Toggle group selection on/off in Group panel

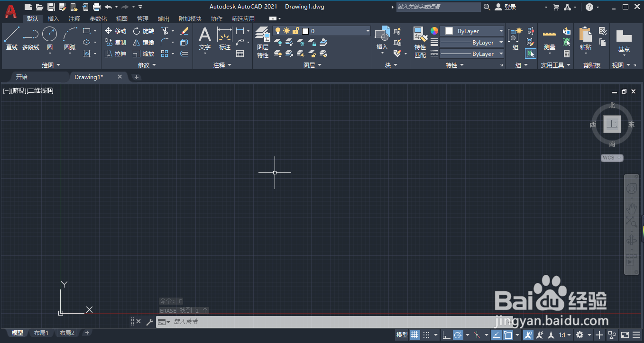click(x=531, y=54)
